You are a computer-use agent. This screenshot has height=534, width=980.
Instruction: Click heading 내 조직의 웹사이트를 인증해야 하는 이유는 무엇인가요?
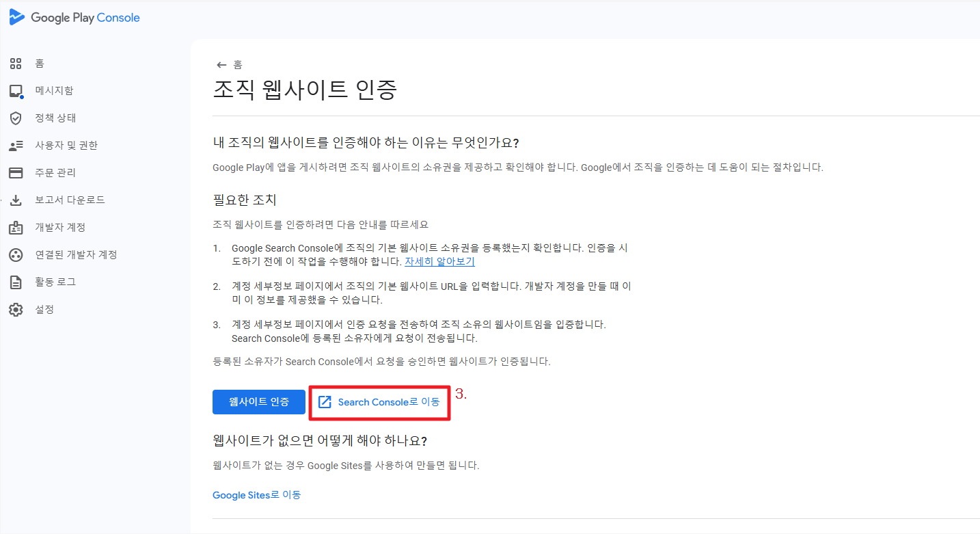[x=366, y=143]
